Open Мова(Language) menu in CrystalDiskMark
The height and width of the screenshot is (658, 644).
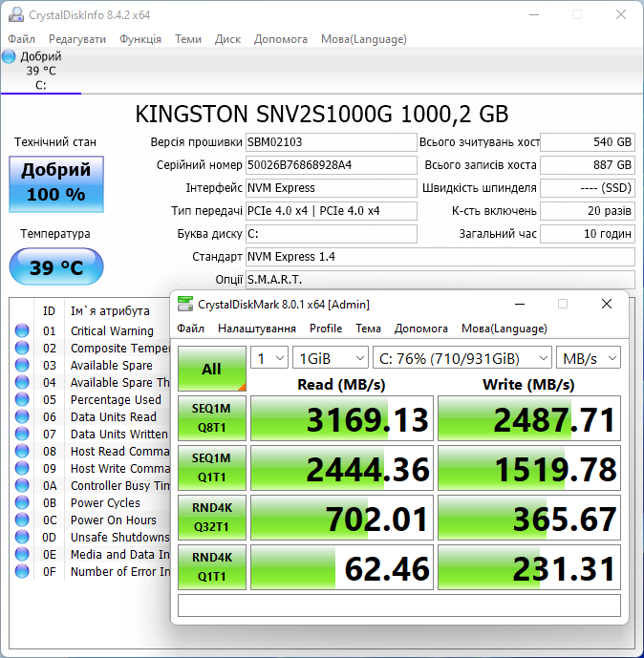[x=504, y=329]
